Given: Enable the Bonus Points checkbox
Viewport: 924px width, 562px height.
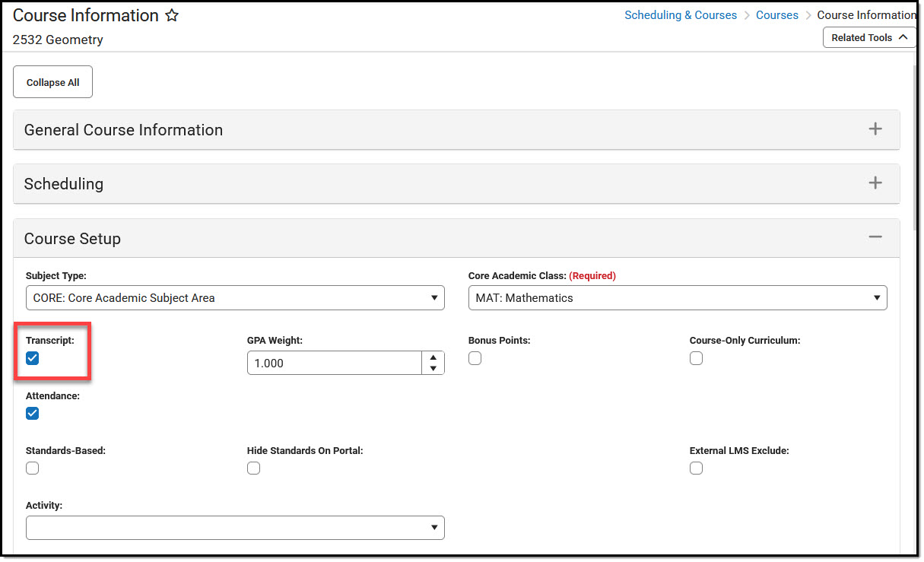Looking at the screenshot, I should click(475, 359).
